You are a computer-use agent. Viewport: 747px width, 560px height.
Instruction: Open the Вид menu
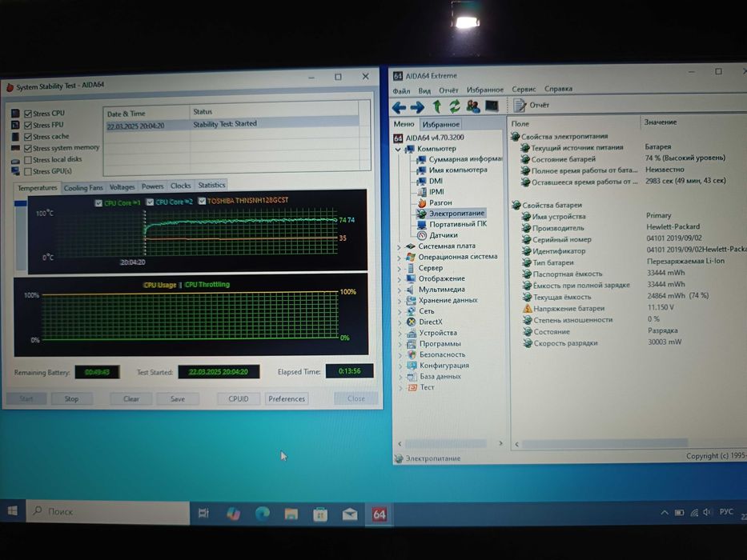[x=424, y=90]
